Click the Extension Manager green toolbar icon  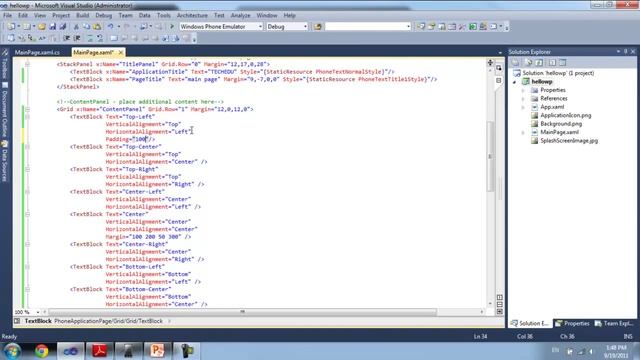coord(473,27)
